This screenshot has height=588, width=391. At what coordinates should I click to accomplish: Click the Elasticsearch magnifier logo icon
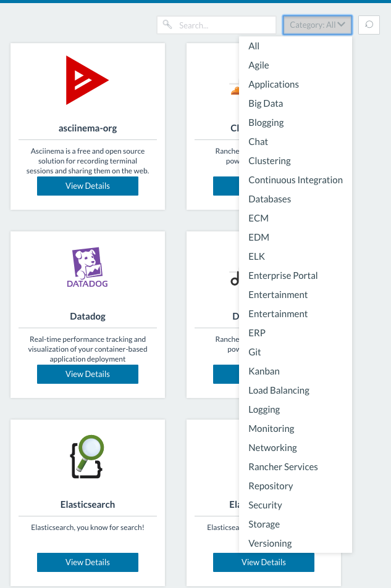87,457
